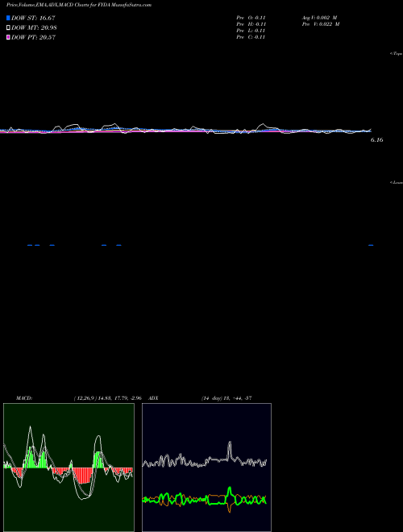
Task: Click the 'Pre H: -0.11' value
Action: pos(251,24)
